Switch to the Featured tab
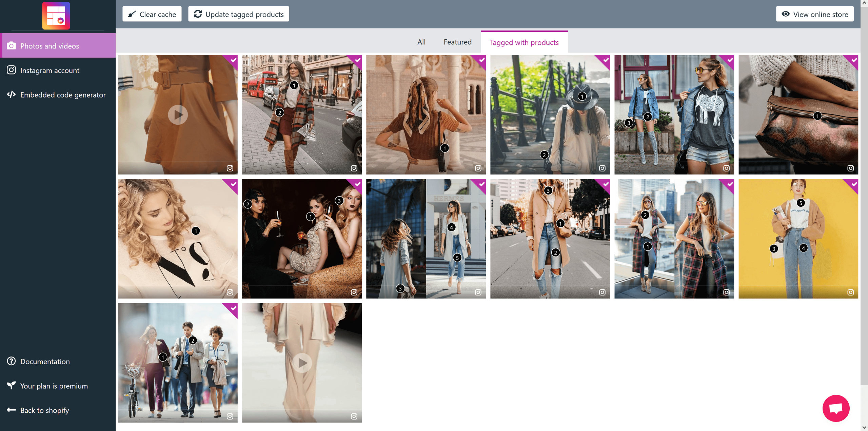This screenshot has width=868, height=431. point(457,42)
